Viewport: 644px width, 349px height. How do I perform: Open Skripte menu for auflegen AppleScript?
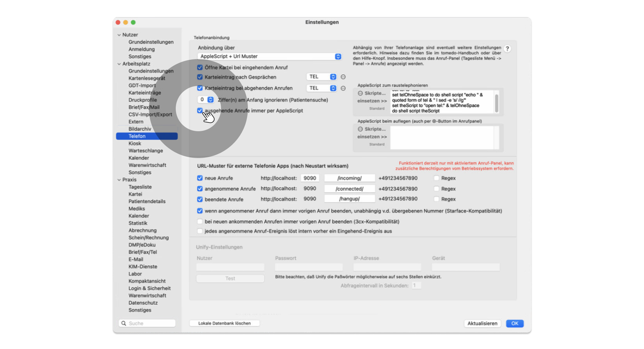(x=372, y=129)
